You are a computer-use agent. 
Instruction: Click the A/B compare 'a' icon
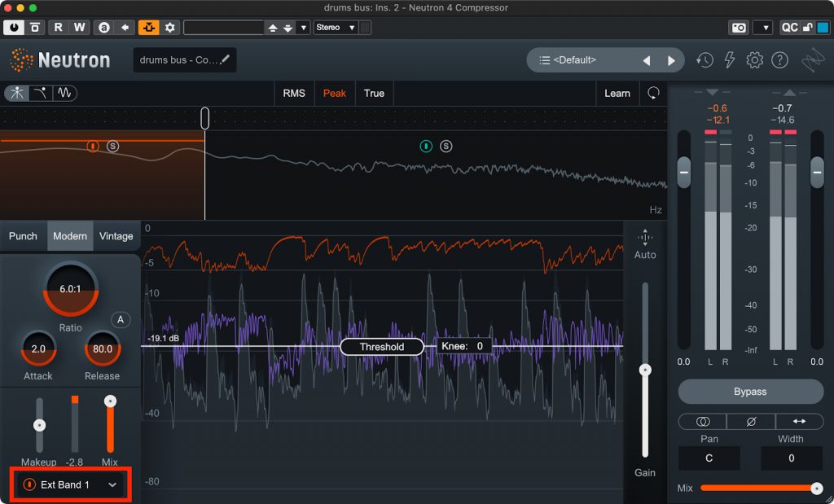tap(104, 28)
